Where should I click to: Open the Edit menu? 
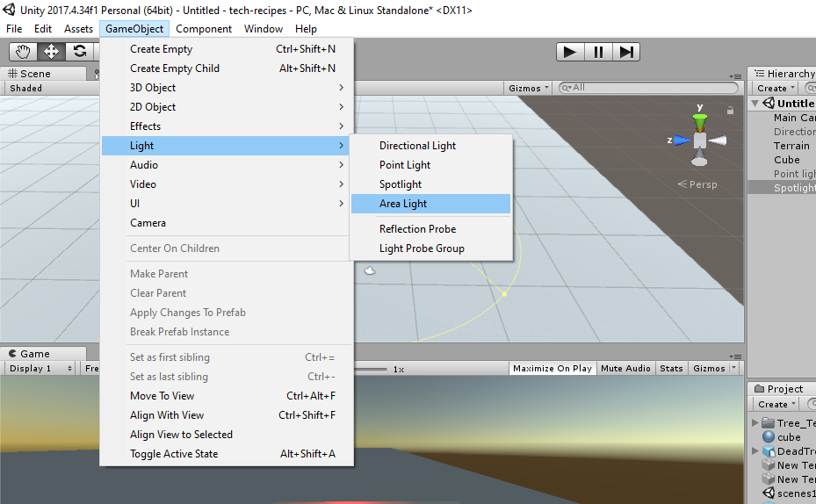pos(43,29)
